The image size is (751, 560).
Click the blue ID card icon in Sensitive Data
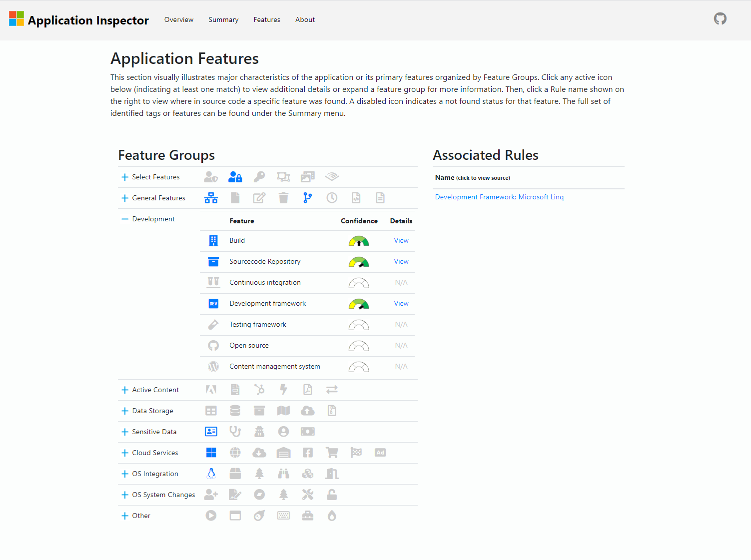[x=211, y=432]
